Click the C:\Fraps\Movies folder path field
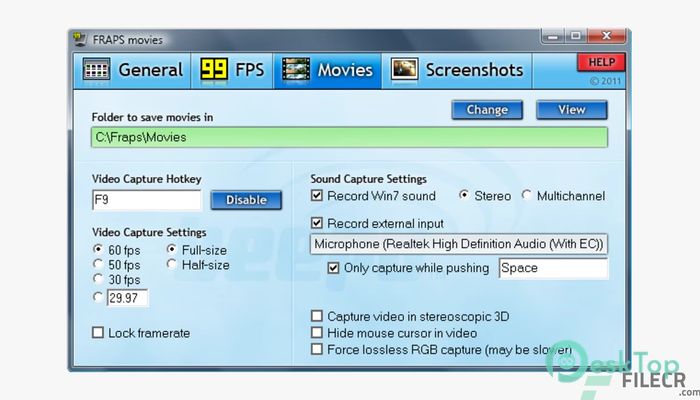Viewport: 700px width, 400px height. point(350,137)
